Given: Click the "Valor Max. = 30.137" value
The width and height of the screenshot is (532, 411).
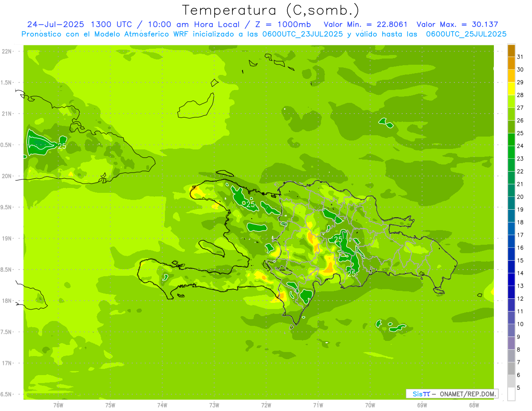Looking at the screenshot, I should 457,24.
